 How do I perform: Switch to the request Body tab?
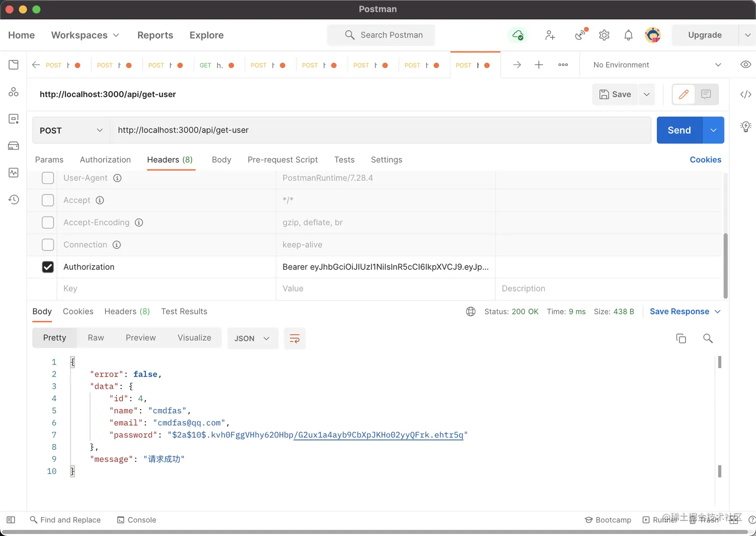[x=221, y=159]
